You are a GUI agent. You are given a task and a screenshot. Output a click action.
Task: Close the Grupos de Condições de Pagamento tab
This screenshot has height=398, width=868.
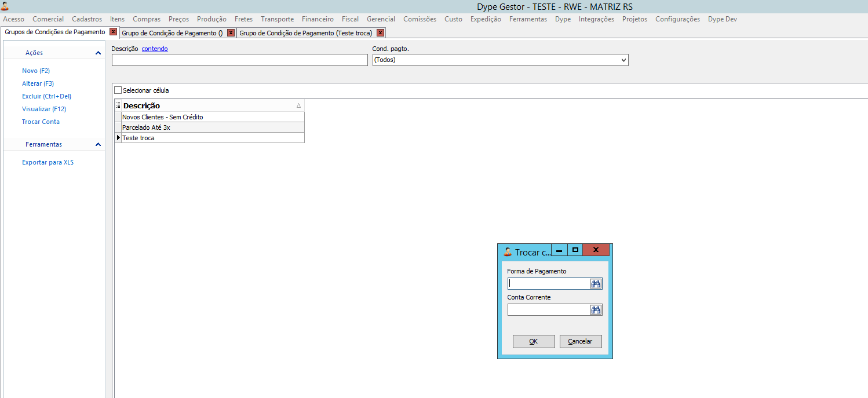pyautogui.click(x=113, y=32)
